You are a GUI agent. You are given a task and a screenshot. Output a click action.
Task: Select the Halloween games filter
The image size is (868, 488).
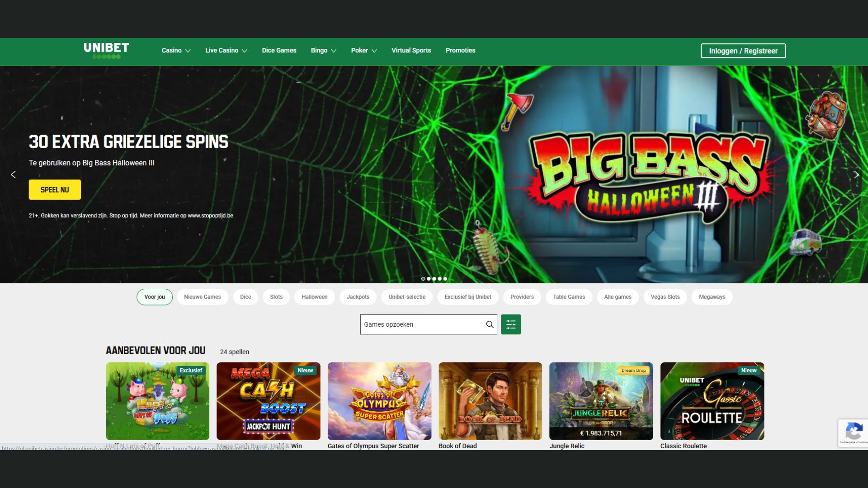click(x=314, y=297)
